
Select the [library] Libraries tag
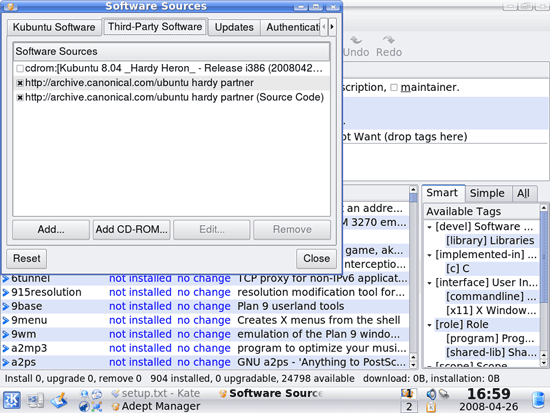[x=490, y=241]
